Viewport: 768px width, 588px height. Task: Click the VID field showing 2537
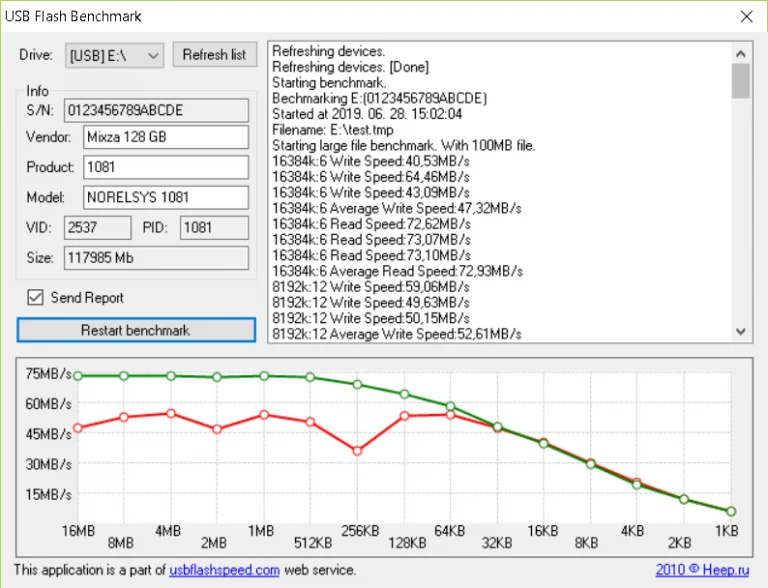pos(97,227)
